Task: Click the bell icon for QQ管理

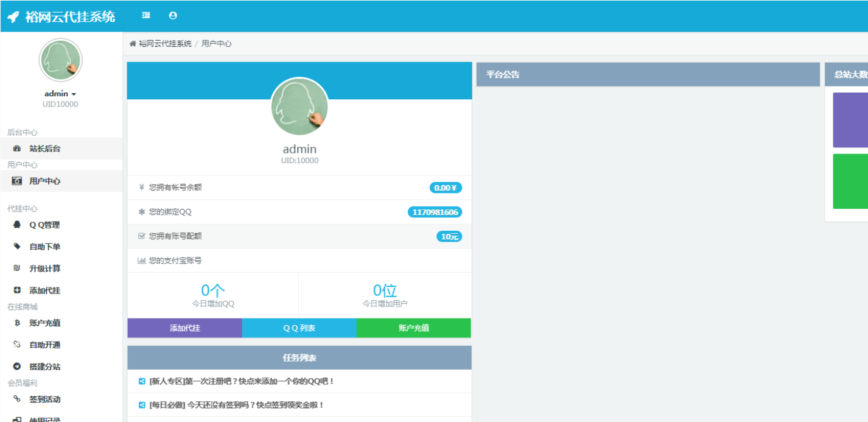Action: (x=17, y=225)
